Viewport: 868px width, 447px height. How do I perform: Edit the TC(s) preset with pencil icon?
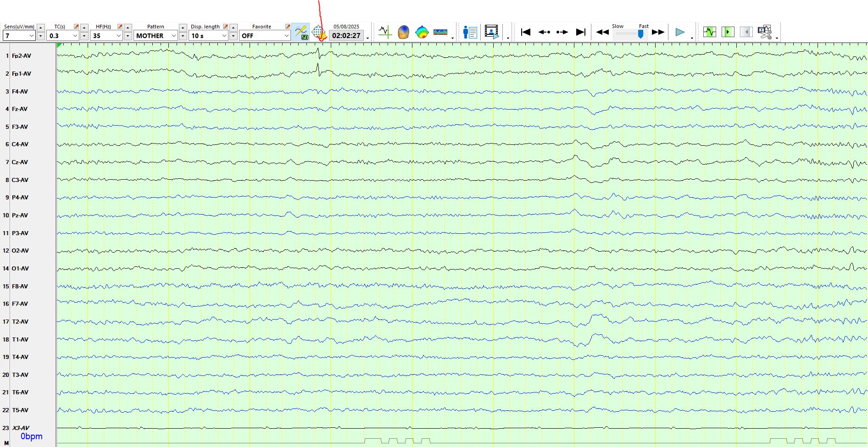pyautogui.click(x=77, y=27)
